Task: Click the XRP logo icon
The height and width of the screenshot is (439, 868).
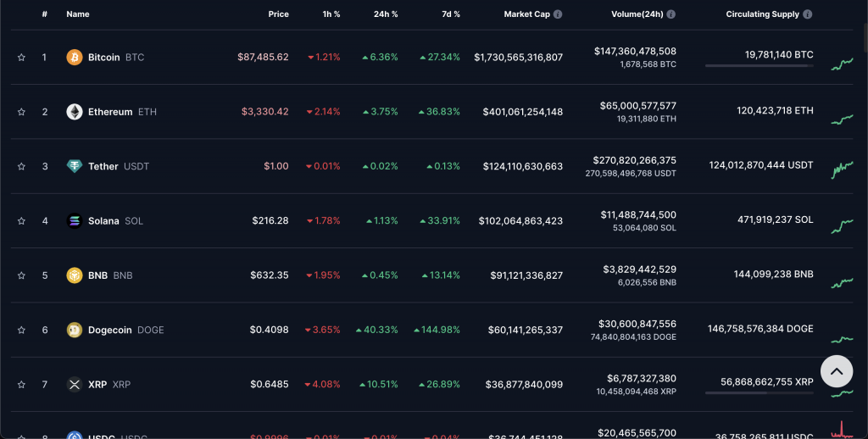Action: coord(75,384)
